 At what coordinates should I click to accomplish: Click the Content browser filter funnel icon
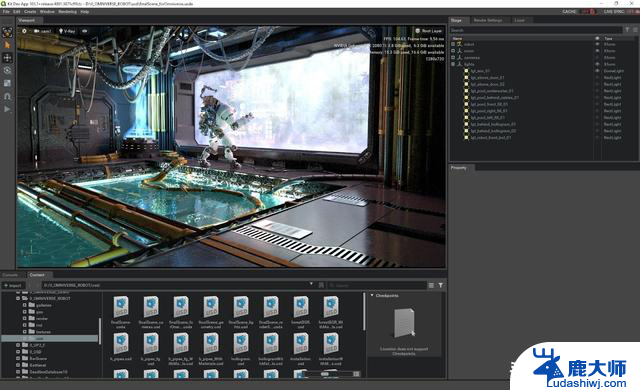[x=441, y=286]
